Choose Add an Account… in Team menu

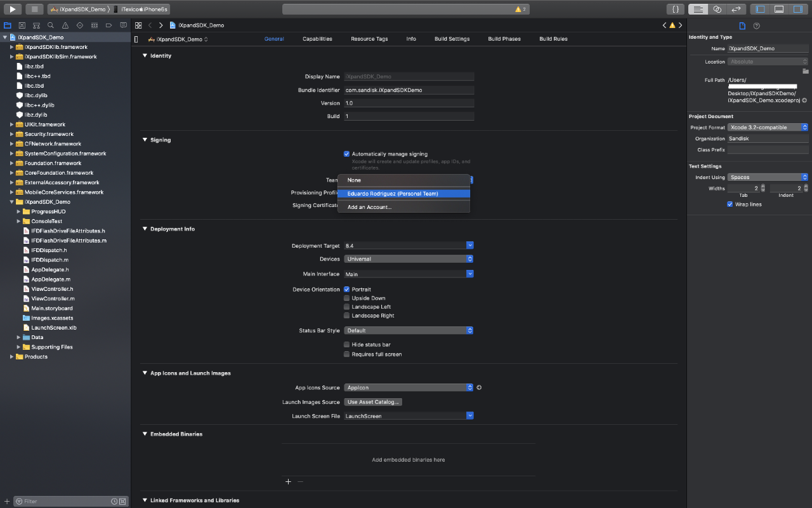[x=404, y=207]
